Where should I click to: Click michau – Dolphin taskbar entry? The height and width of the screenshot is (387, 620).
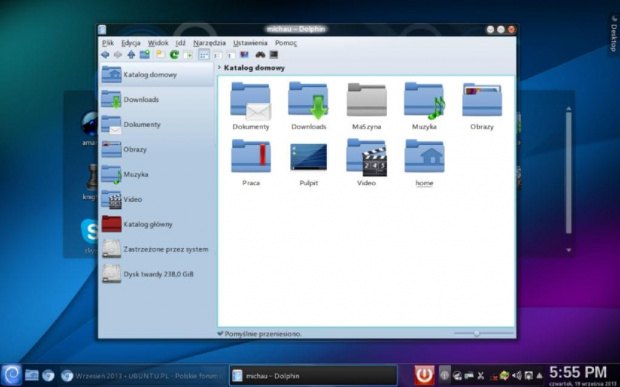pyautogui.click(x=314, y=376)
